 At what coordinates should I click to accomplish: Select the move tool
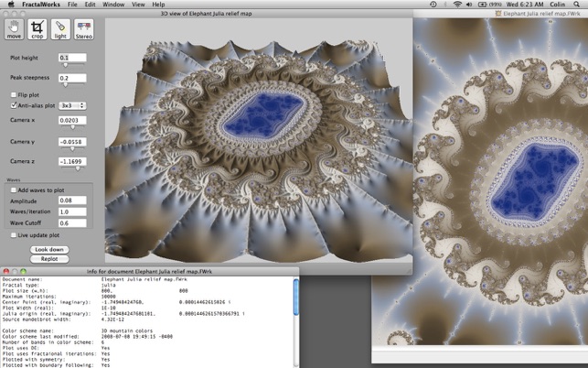coord(15,29)
